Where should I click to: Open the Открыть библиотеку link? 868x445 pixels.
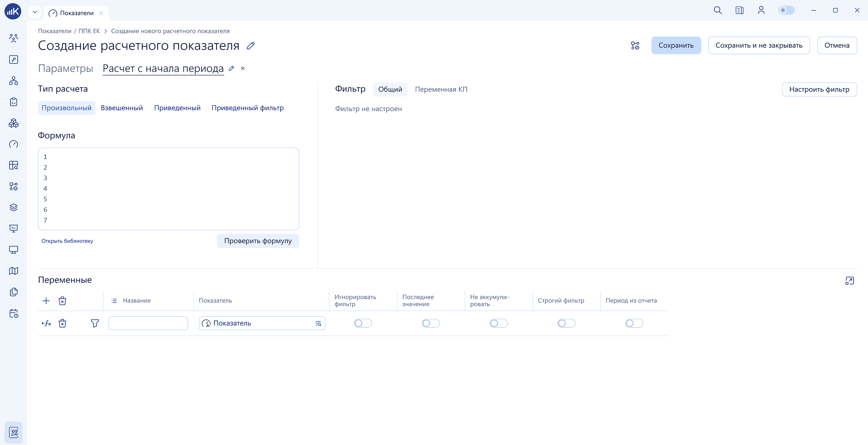coord(67,241)
